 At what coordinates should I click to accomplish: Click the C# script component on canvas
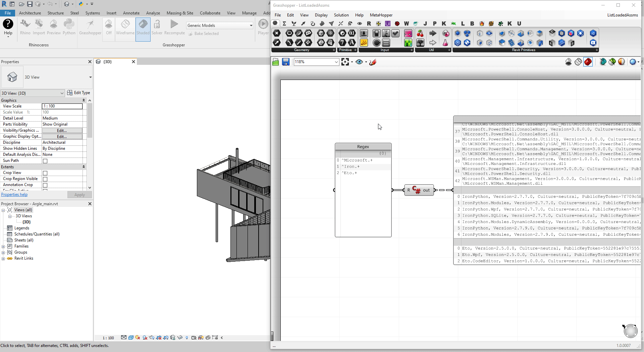[417, 190]
